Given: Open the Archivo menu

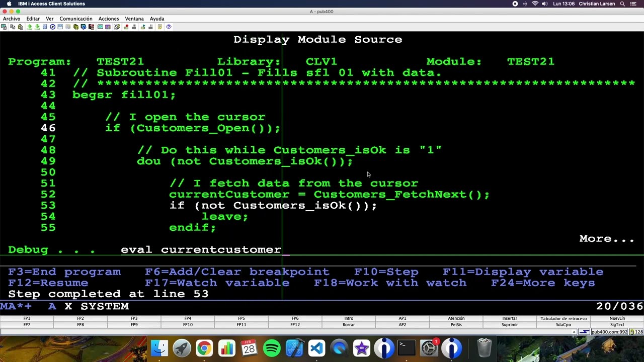Looking at the screenshot, I should [x=12, y=19].
